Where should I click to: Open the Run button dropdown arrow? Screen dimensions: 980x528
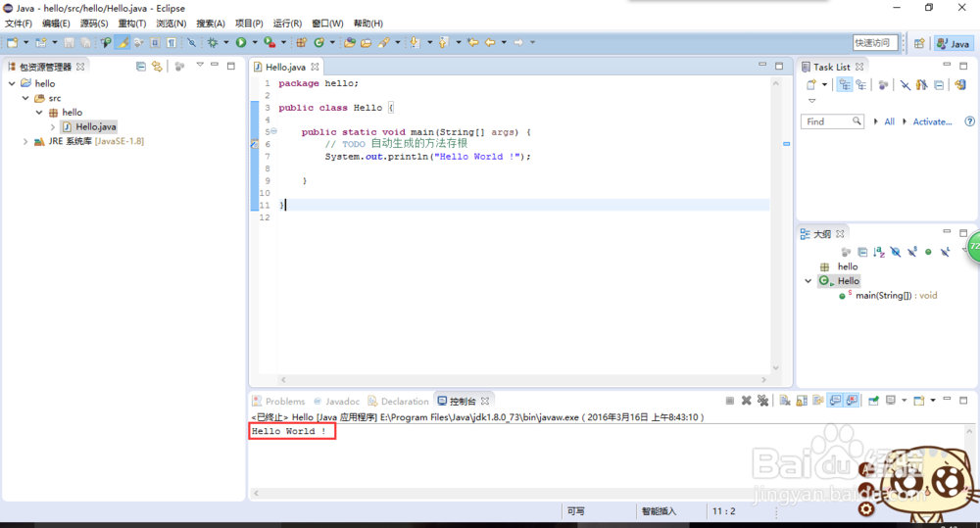pos(255,42)
